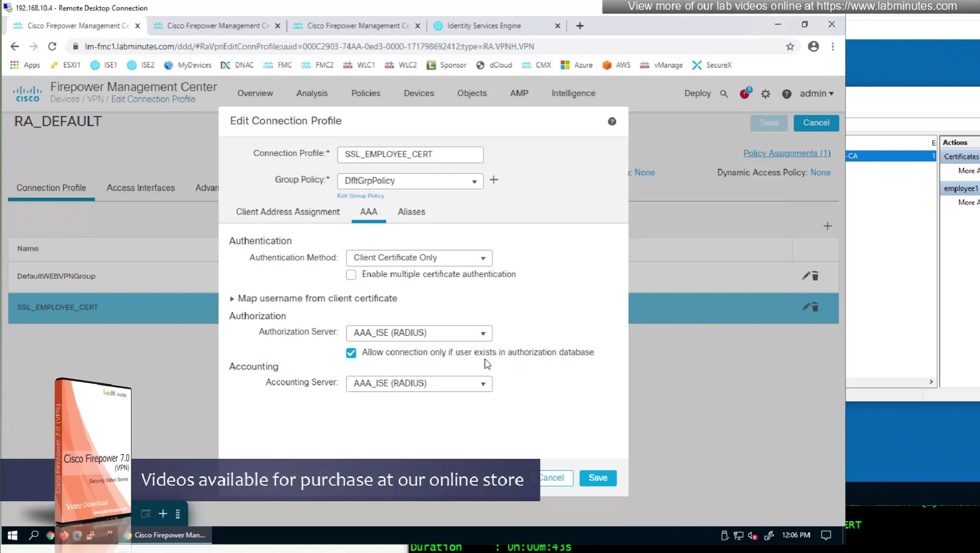Open the Authentication Method dropdown

[x=419, y=258]
